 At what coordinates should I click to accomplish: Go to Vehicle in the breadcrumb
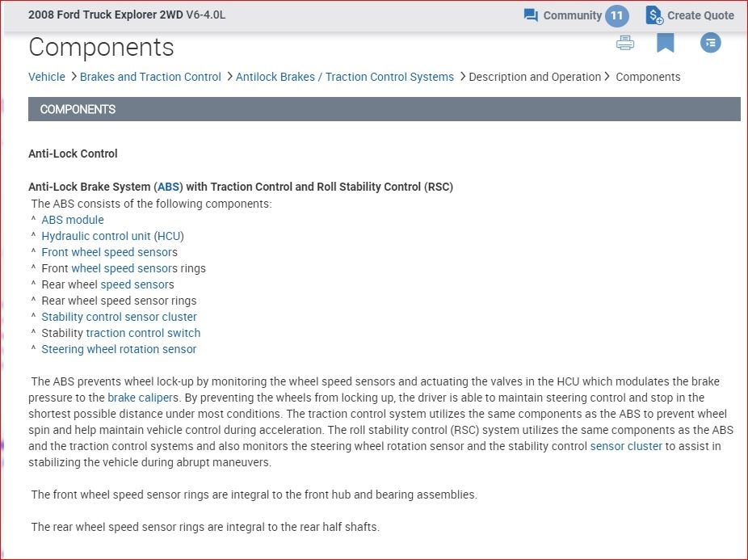tap(47, 77)
